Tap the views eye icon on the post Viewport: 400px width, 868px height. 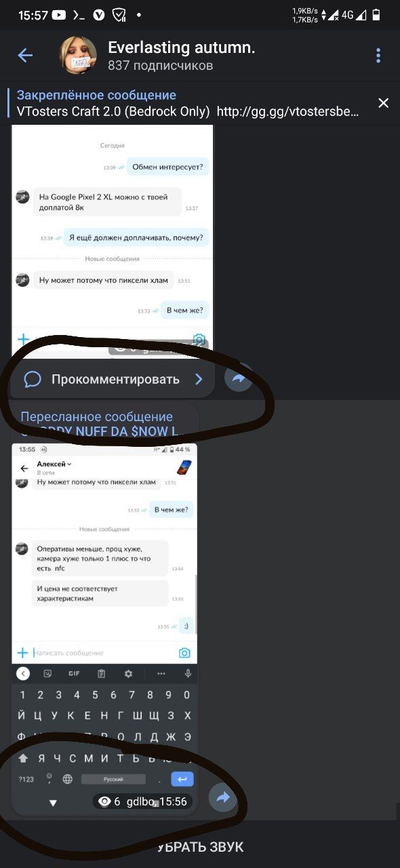[104, 802]
